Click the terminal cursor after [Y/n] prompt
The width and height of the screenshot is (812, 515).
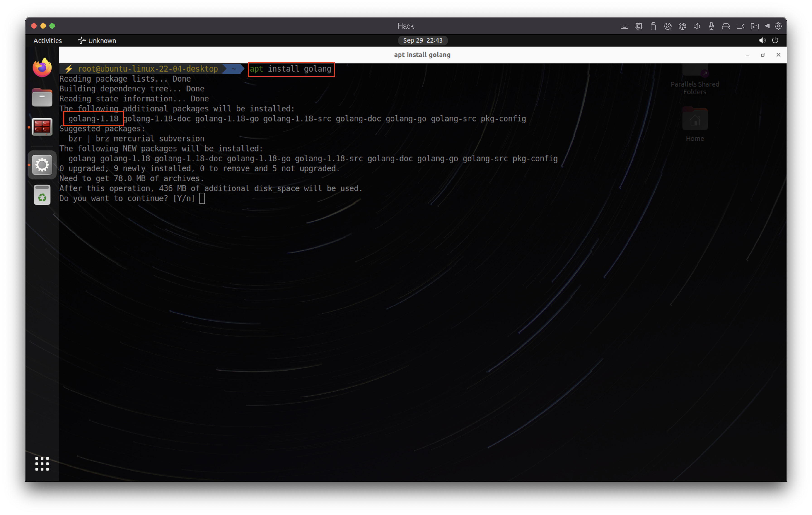click(202, 198)
